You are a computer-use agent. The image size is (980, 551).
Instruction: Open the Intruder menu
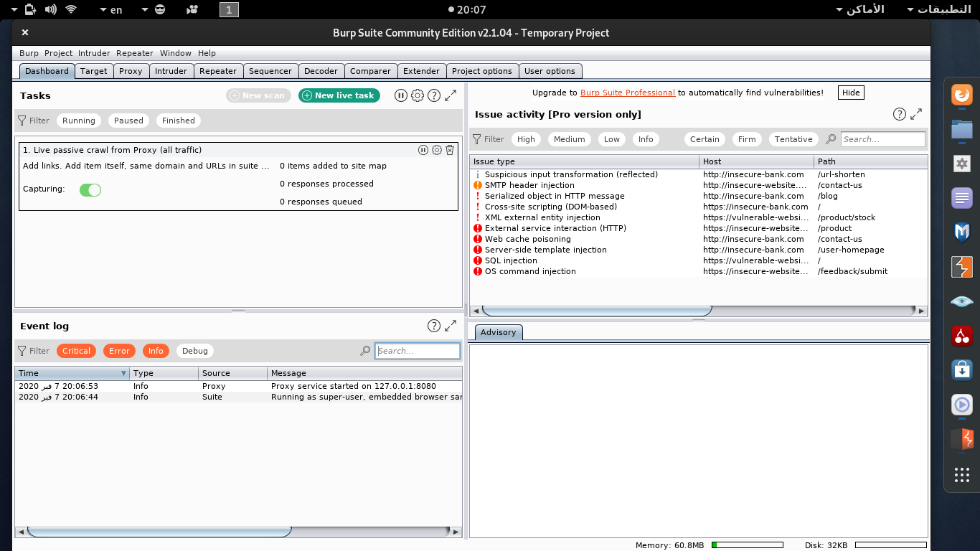95,53
